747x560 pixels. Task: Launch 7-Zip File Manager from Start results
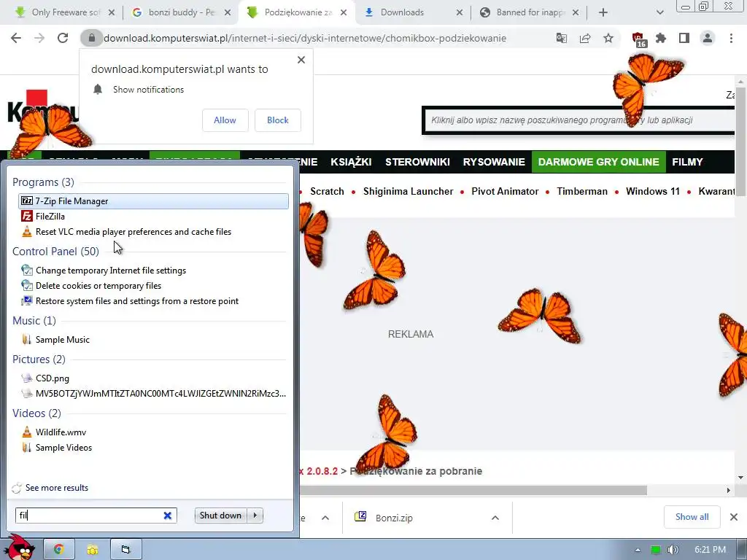(153, 201)
